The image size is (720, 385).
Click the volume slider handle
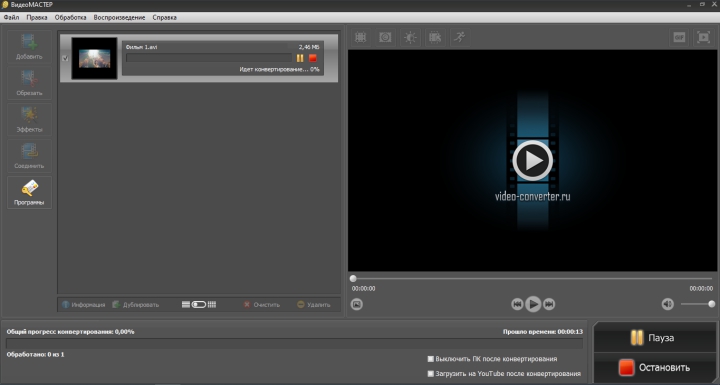pyautogui.click(x=711, y=304)
